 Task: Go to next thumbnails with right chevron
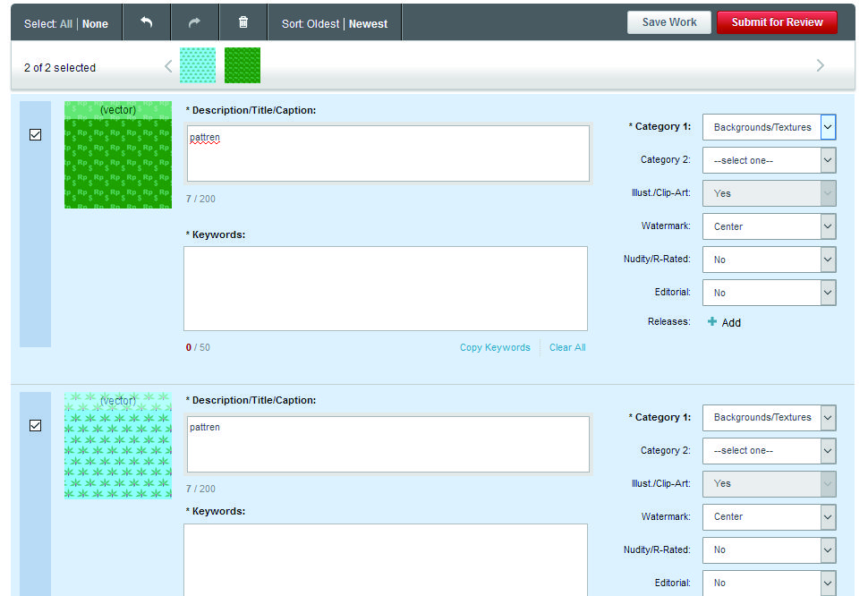pos(821,65)
